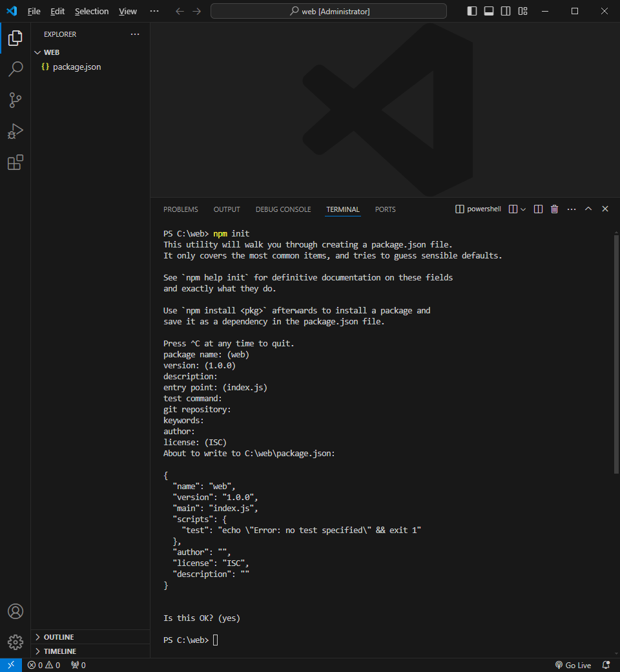
Task: Kill terminal with the trash icon
Action: (x=554, y=209)
